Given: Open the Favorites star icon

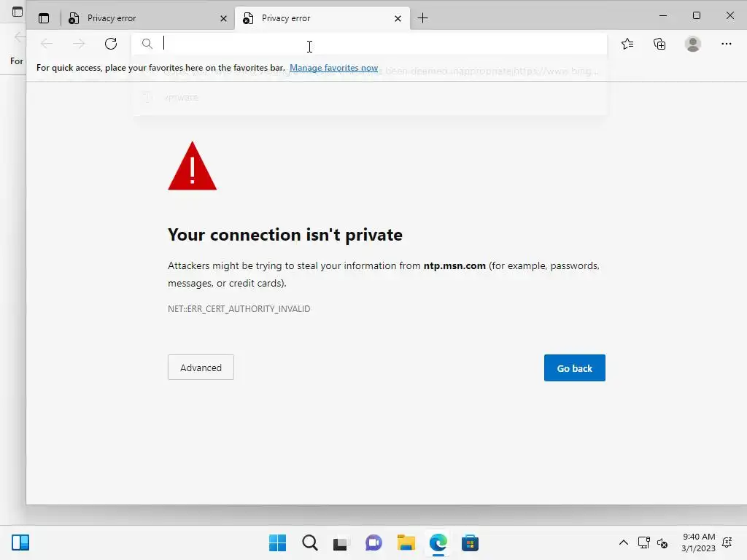Looking at the screenshot, I should point(627,44).
